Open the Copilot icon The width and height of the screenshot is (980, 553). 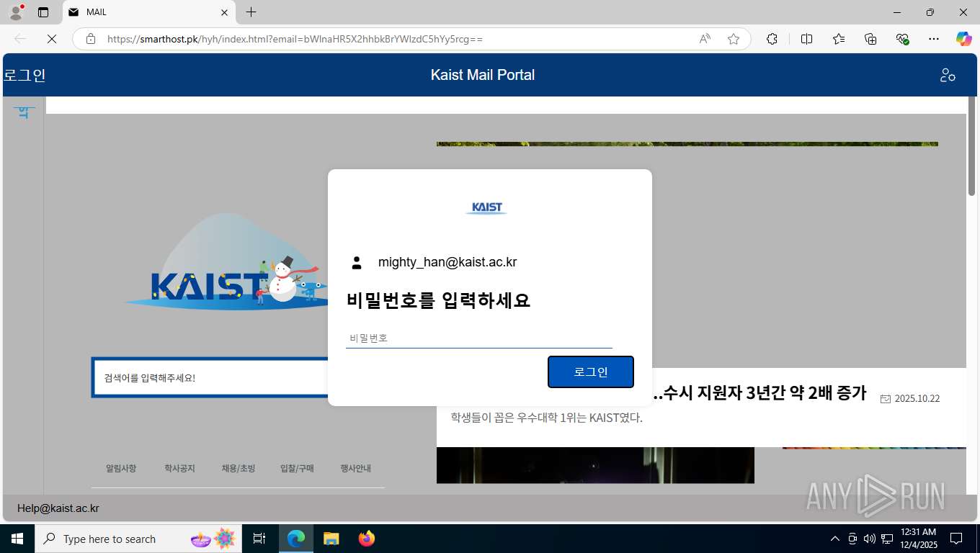[964, 39]
